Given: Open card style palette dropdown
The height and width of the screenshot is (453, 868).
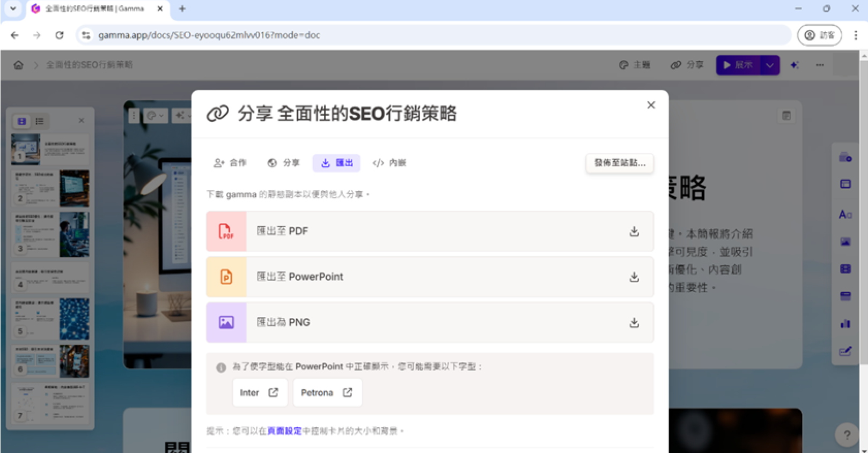Looking at the screenshot, I should (x=156, y=115).
